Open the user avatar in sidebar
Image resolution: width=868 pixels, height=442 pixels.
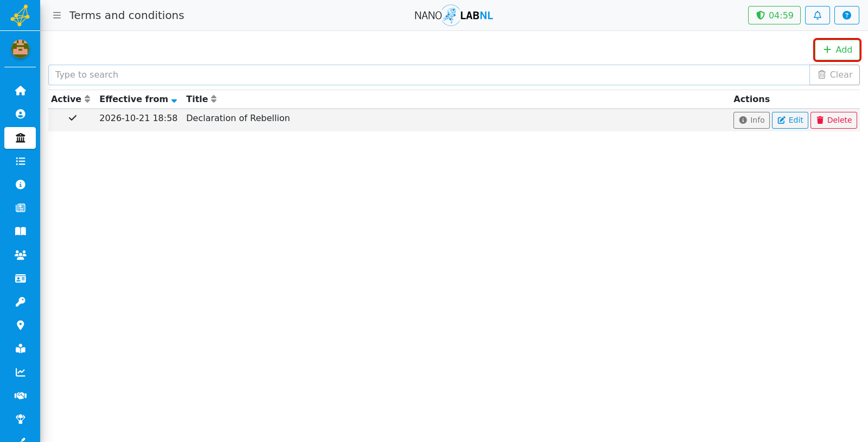click(x=20, y=49)
